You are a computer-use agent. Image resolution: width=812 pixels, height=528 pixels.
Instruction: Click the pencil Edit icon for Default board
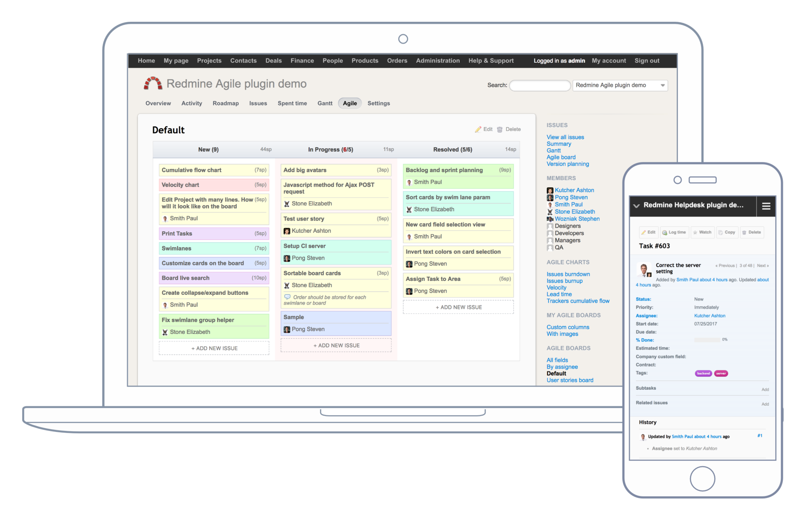pyautogui.click(x=478, y=129)
